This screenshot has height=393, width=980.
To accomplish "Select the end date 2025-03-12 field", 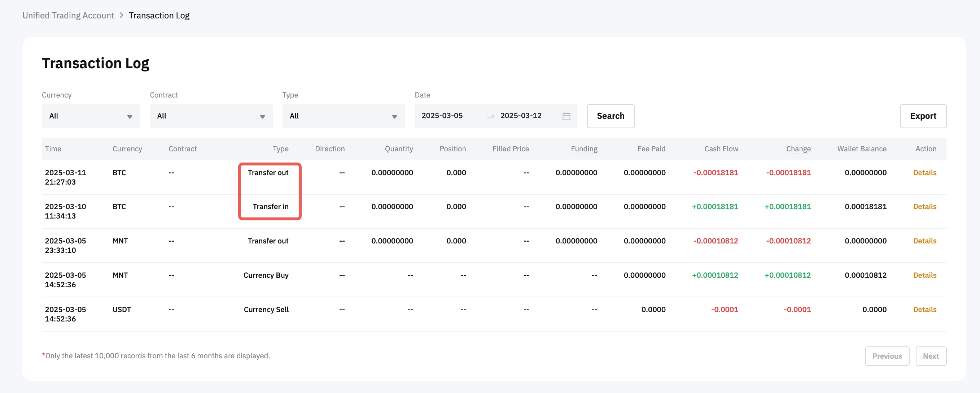I will pyautogui.click(x=520, y=116).
